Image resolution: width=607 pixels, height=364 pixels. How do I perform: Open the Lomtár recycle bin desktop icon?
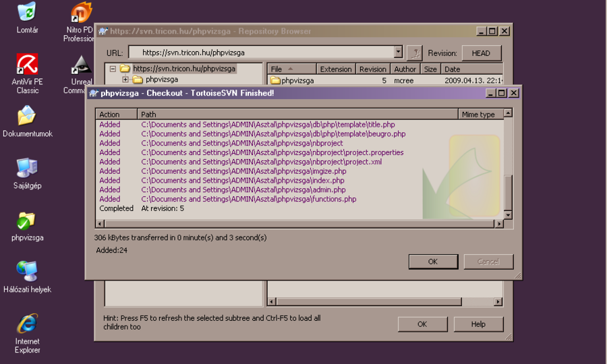[27, 18]
